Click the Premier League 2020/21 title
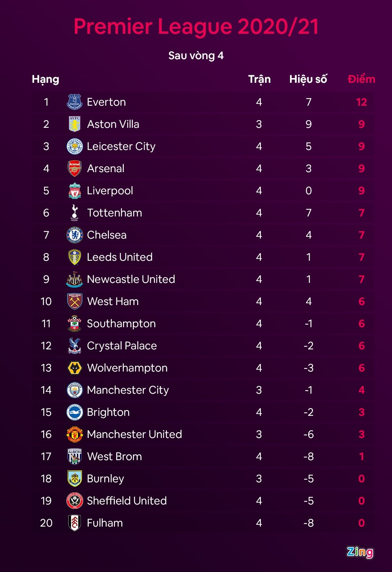The height and width of the screenshot is (572, 392). 196,27
